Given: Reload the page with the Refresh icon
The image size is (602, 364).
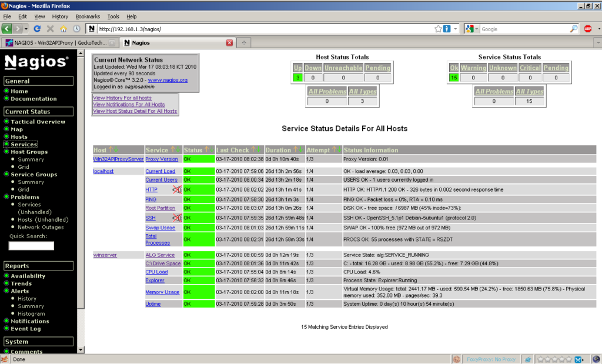Looking at the screenshot, I should click(x=37, y=29).
